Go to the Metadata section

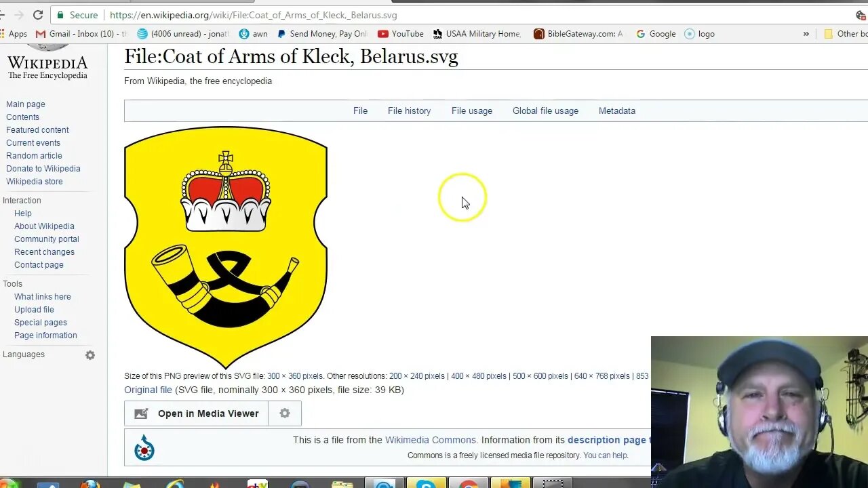pyautogui.click(x=617, y=111)
